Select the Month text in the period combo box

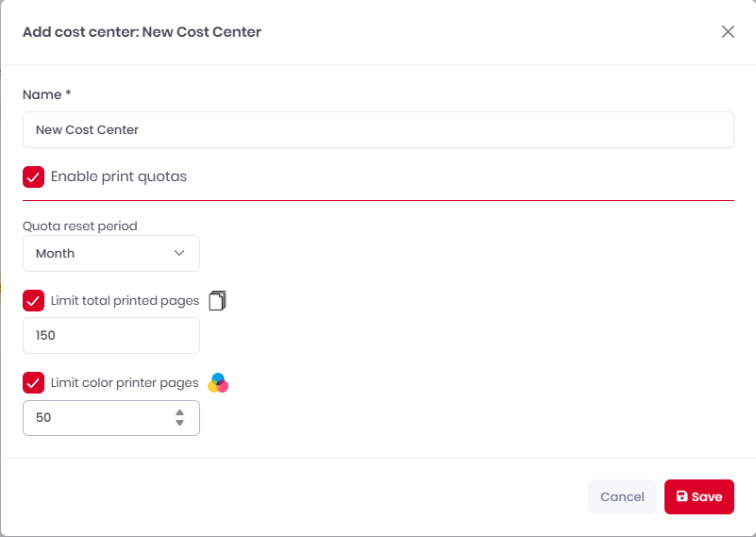(55, 253)
